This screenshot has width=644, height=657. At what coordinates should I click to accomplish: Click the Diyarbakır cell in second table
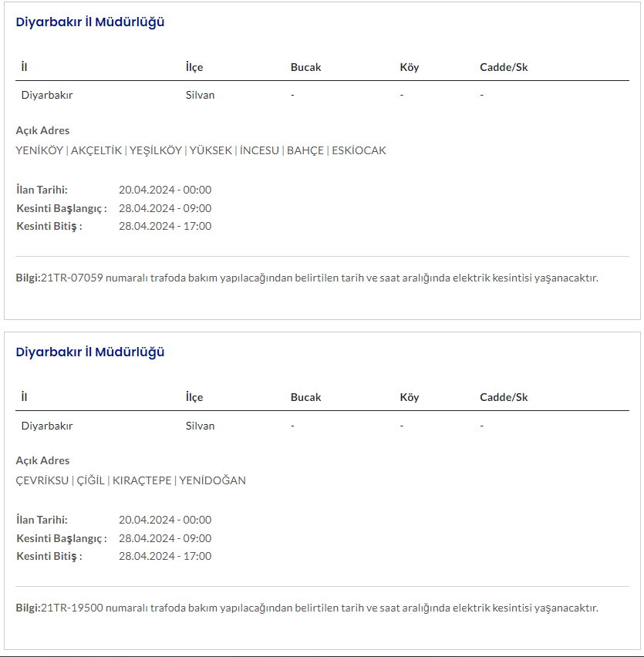point(47,426)
